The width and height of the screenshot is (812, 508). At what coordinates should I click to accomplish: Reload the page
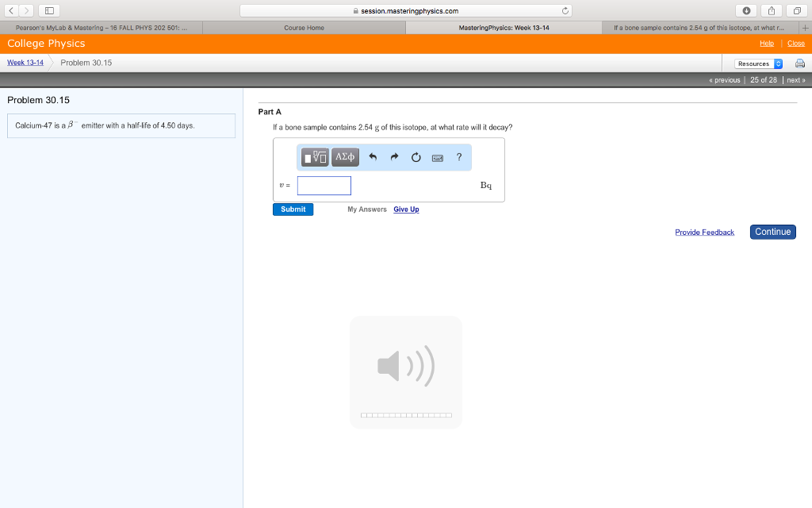tap(565, 10)
